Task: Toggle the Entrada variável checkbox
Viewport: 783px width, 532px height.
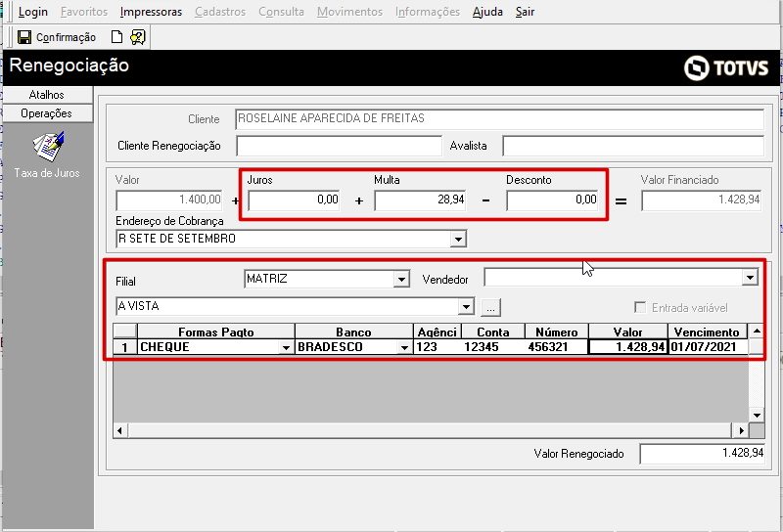Action: pyautogui.click(x=640, y=307)
